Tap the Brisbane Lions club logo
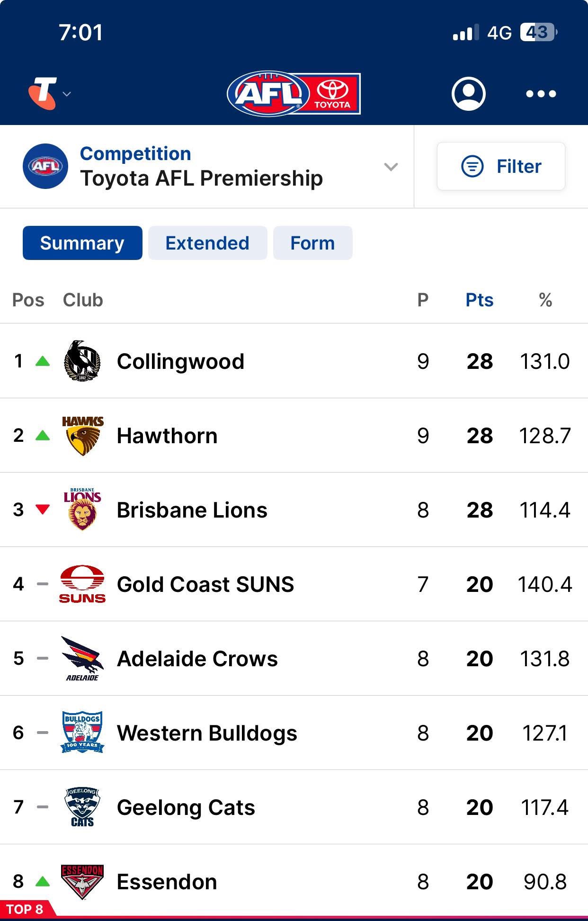Image resolution: width=588 pixels, height=921 pixels. [82, 510]
